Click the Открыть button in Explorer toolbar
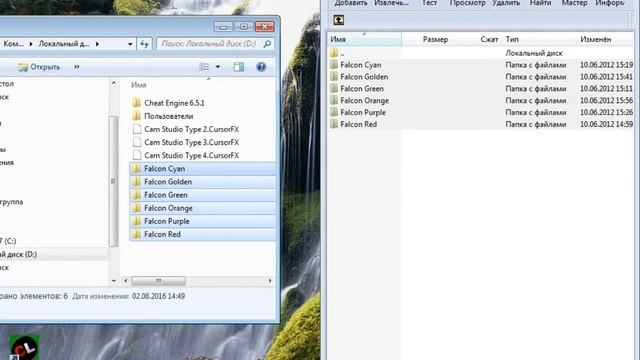Image resolution: width=640 pixels, height=360 pixels. click(39, 67)
